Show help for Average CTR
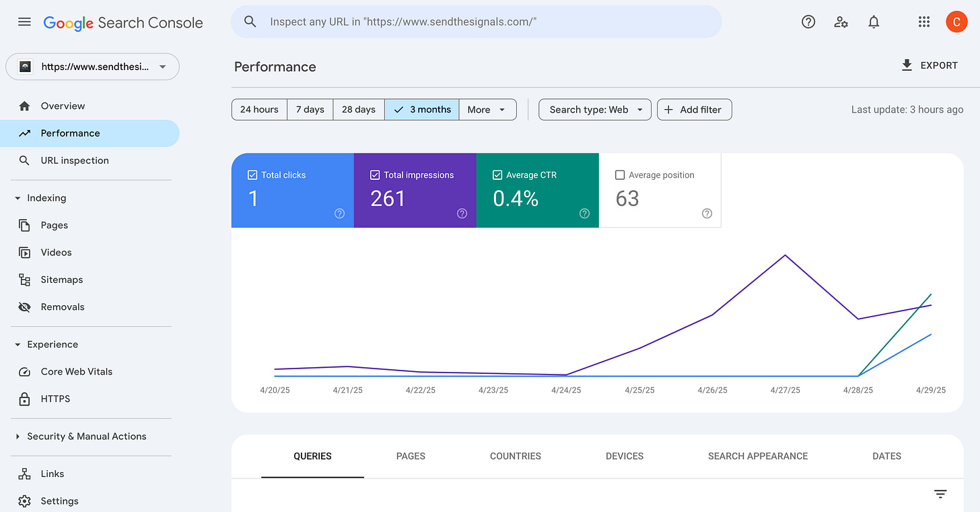The width and height of the screenshot is (980, 512). click(x=585, y=214)
